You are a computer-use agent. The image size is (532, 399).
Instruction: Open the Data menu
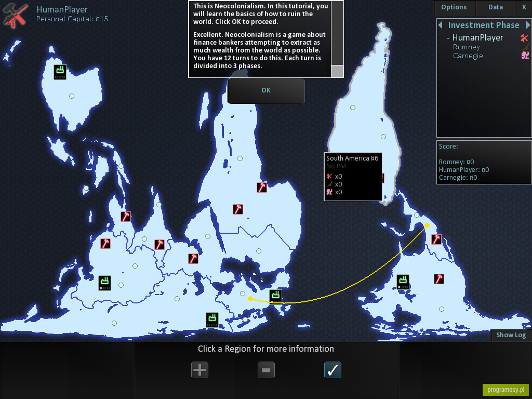point(495,7)
